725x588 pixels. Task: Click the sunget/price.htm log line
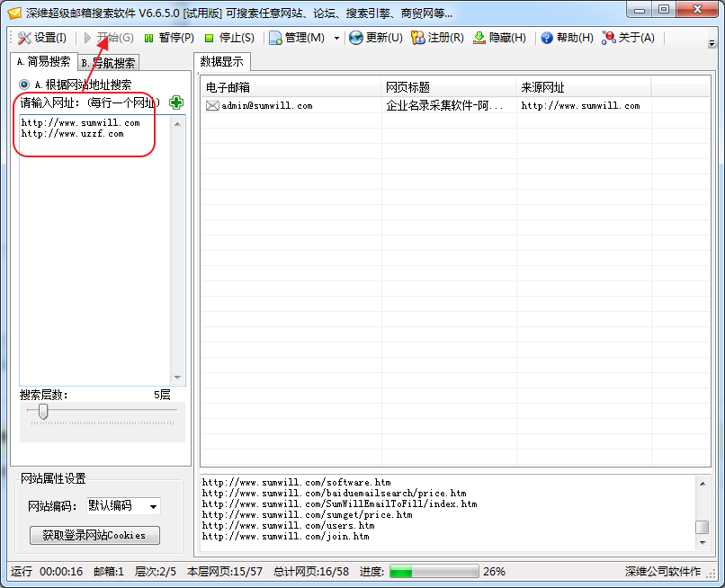point(307,514)
